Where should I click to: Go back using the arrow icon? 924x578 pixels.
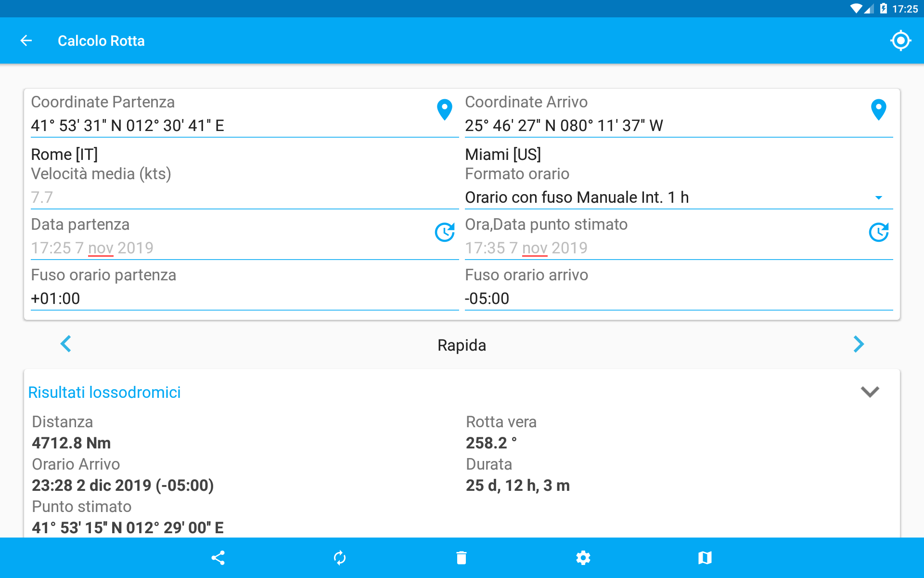(x=26, y=41)
